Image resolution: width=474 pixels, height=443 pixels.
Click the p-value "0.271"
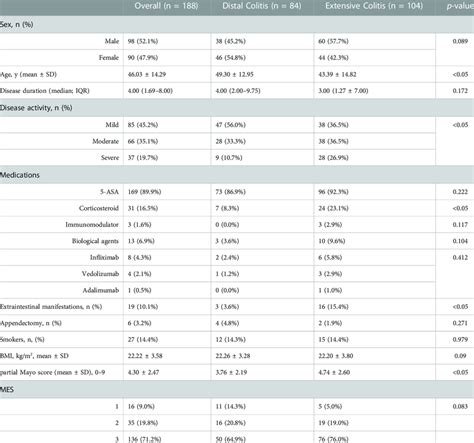tap(460, 323)
